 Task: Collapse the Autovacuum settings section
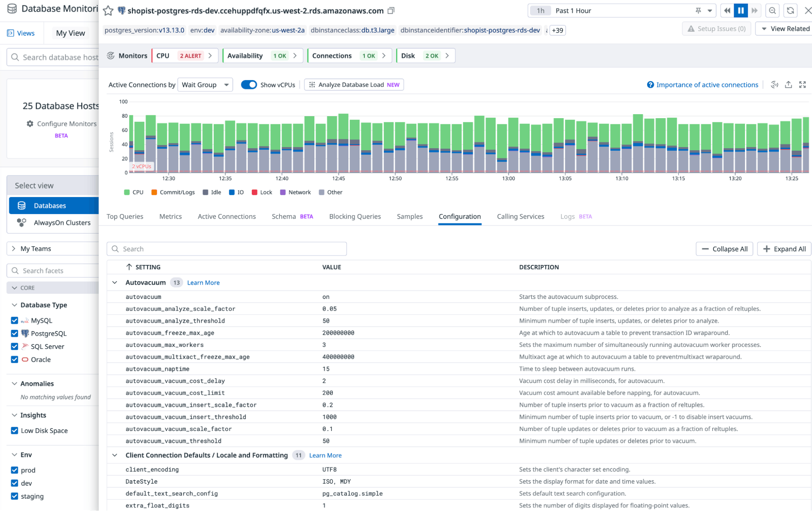114,282
